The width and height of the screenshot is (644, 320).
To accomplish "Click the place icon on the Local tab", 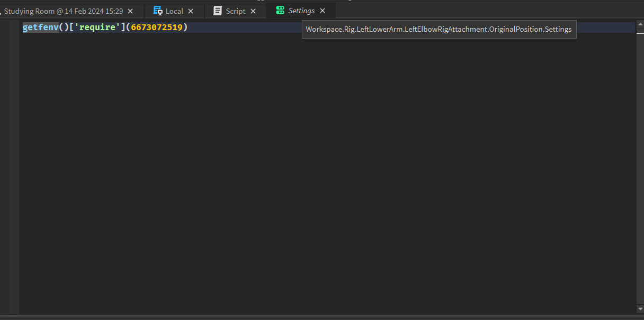I will pyautogui.click(x=158, y=11).
